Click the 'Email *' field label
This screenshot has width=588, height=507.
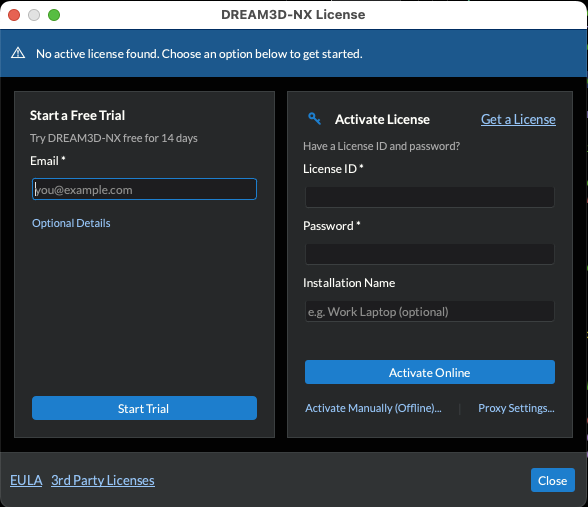click(48, 161)
